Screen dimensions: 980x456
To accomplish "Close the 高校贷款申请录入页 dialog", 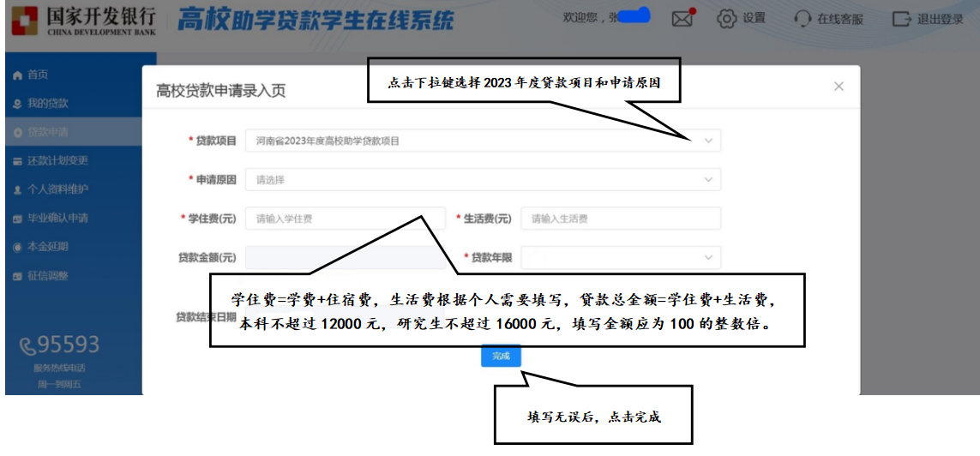I will 839,87.
